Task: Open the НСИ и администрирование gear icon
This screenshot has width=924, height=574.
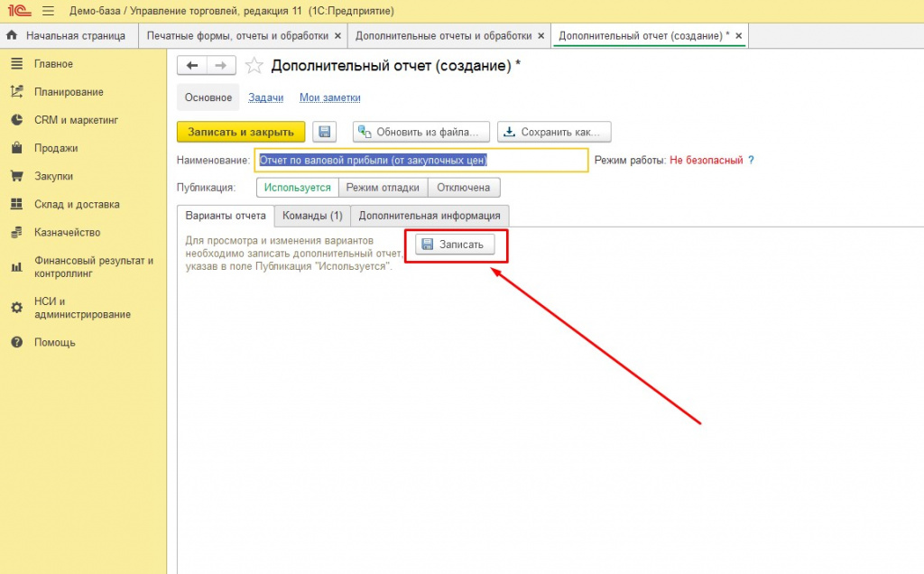Action: click(16, 308)
